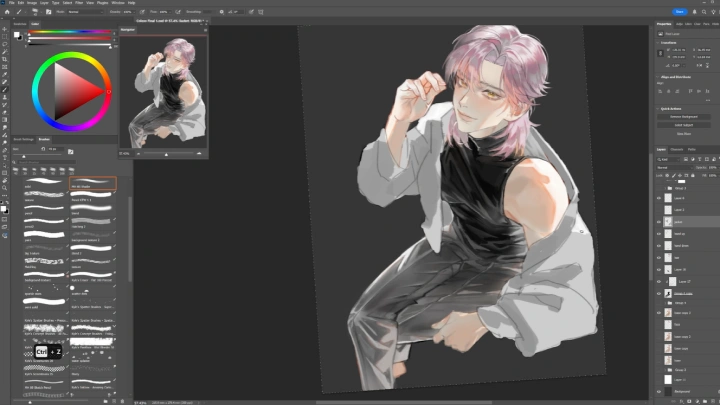Open the brush Mode dropdown in options bar

click(x=85, y=12)
